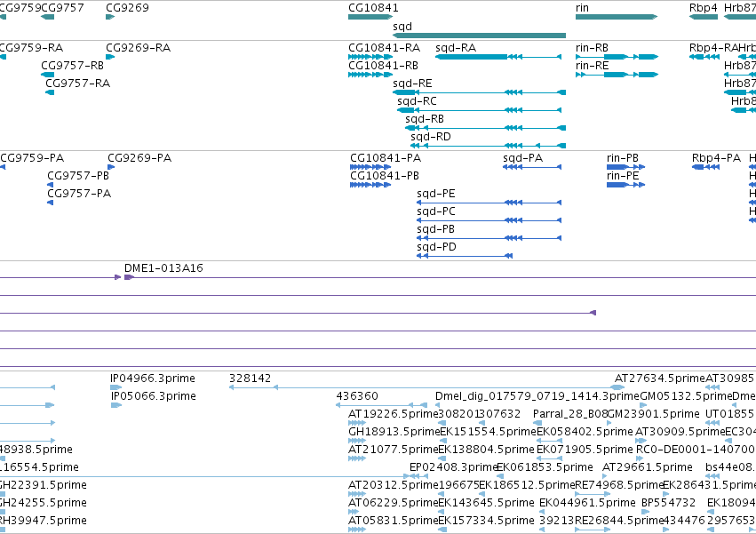756x534 pixels.
Task: Click transcript CG9757-RB label
Action: click(72, 66)
